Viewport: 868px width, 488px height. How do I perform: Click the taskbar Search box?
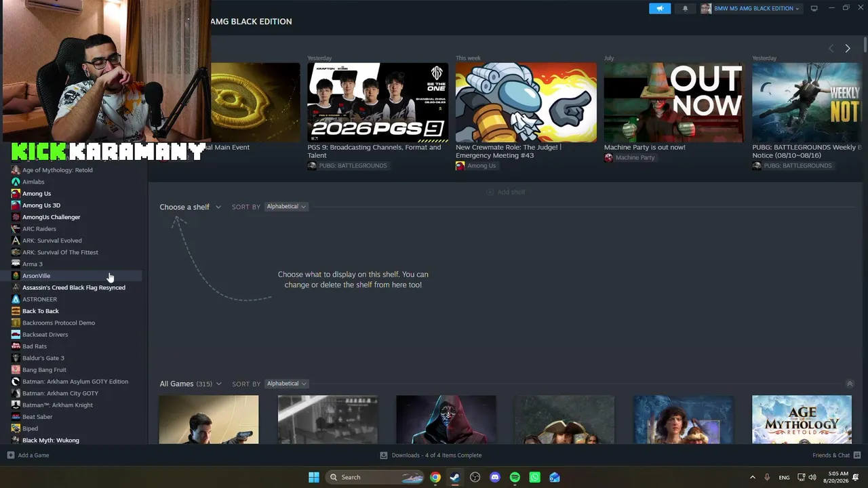pos(374,477)
